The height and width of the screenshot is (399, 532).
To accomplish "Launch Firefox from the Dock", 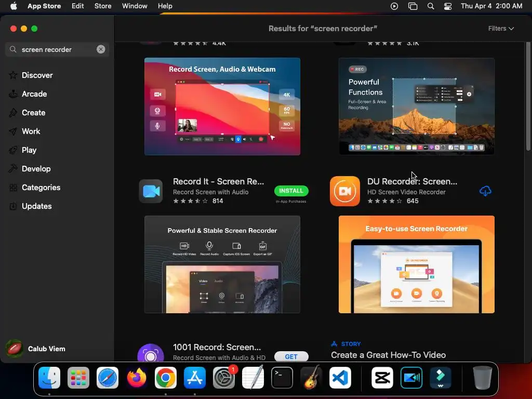I will click(x=137, y=378).
